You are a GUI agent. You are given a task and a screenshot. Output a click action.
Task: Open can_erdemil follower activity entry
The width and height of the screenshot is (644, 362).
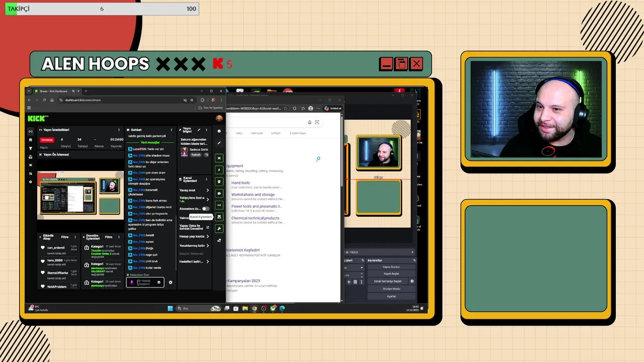click(59, 249)
